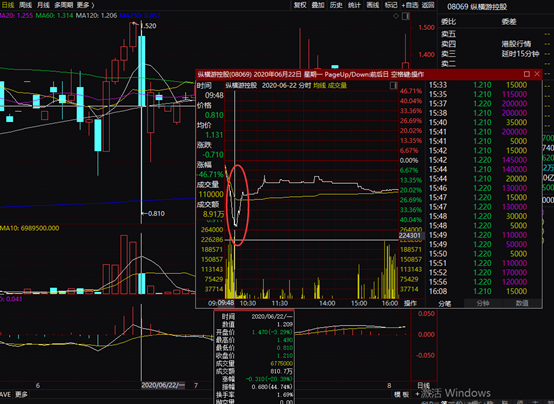Click the 15:33 trade row

pyautogui.click(x=478, y=85)
